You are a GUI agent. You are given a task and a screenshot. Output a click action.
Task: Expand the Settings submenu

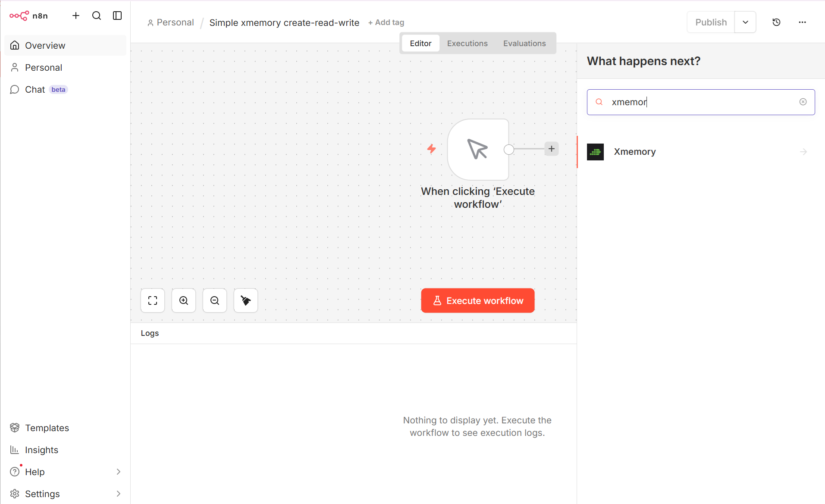[x=119, y=494]
